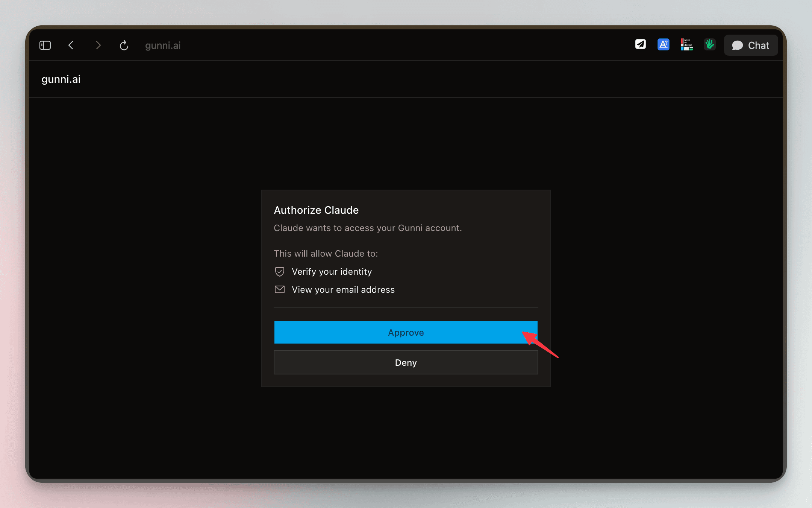Image resolution: width=812 pixels, height=508 pixels.
Task: Click 'Claude wants to access your Gunni account.'
Action: [368, 228]
